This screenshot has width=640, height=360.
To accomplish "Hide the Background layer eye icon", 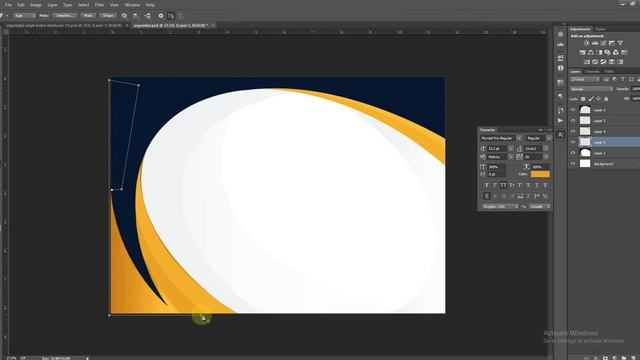I will [573, 164].
